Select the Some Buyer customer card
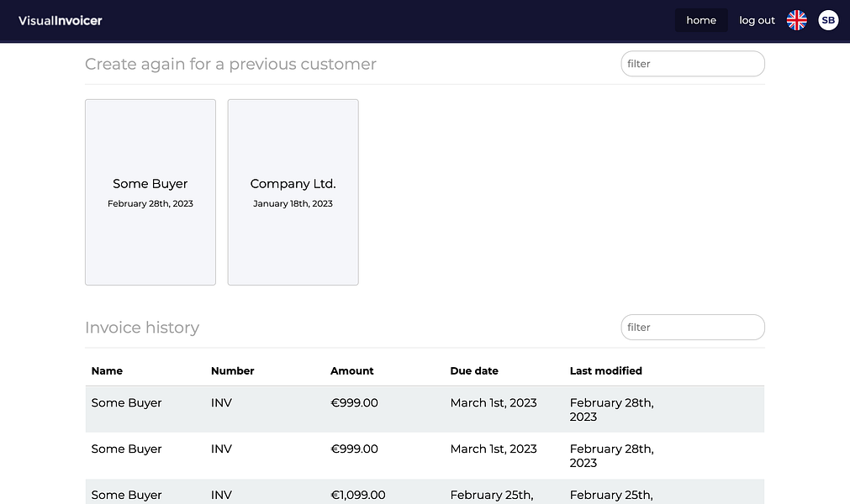Screen dimensions: 850x504 [150, 192]
